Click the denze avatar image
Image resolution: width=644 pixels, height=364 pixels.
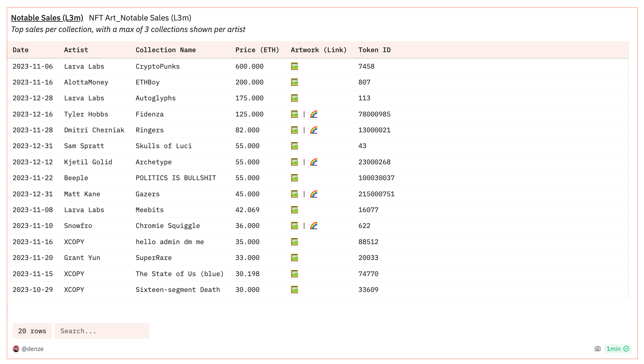coord(16,349)
